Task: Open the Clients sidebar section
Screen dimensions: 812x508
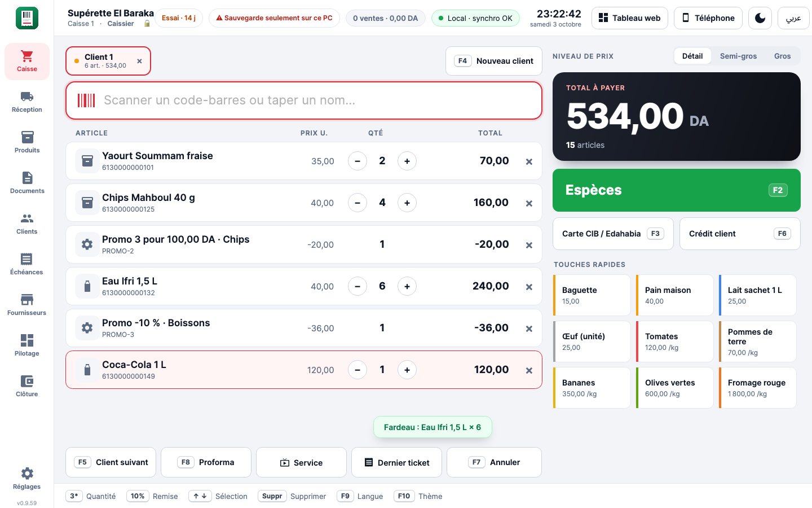Action: coord(27,224)
